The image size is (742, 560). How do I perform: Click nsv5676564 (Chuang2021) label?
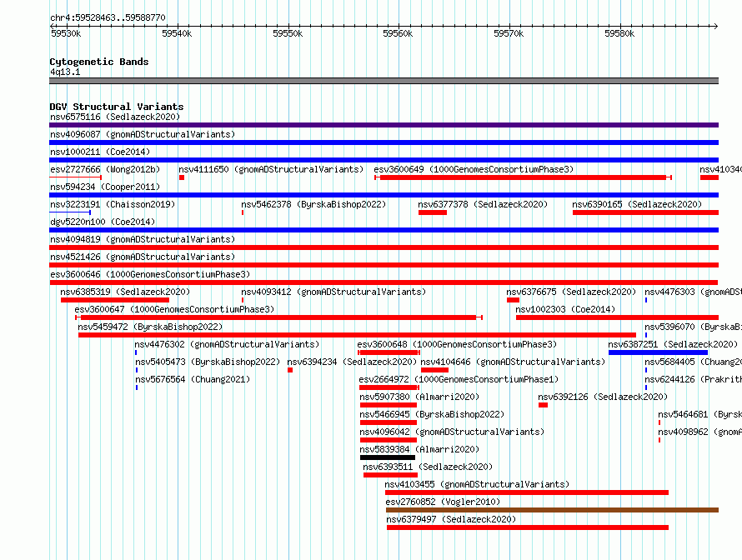click(193, 379)
